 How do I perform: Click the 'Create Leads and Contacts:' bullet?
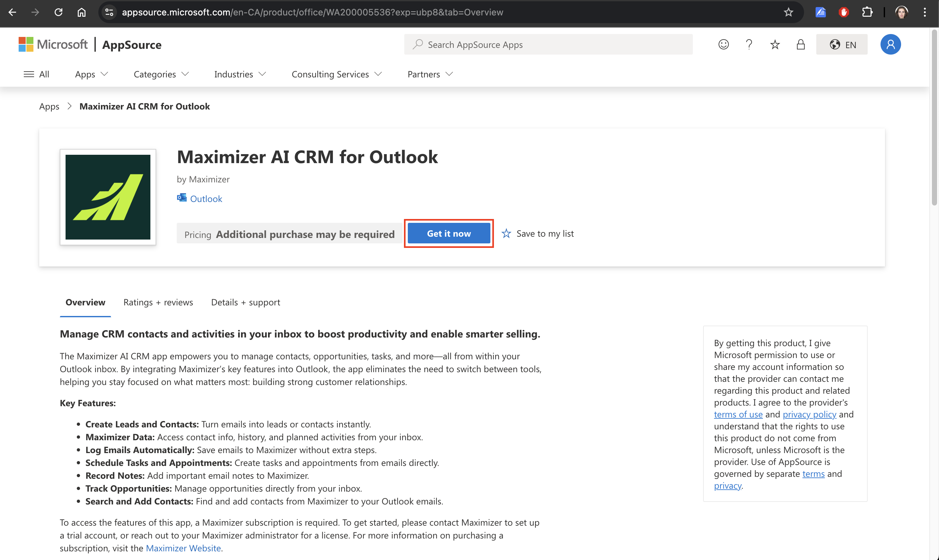(x=142, y=424)
